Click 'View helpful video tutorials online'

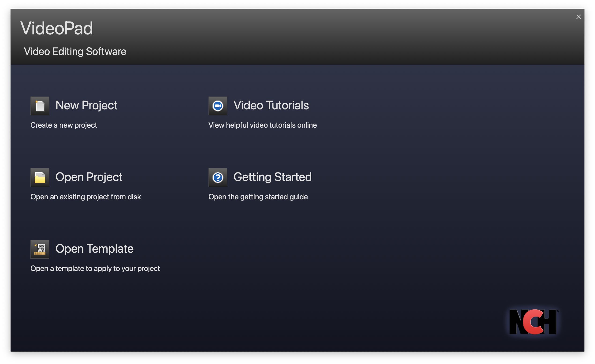[263, 125]
